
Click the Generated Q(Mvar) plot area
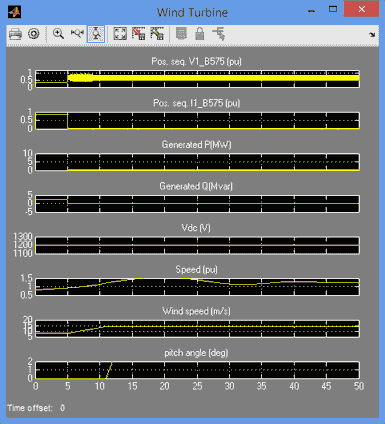[x=197, y=204]
